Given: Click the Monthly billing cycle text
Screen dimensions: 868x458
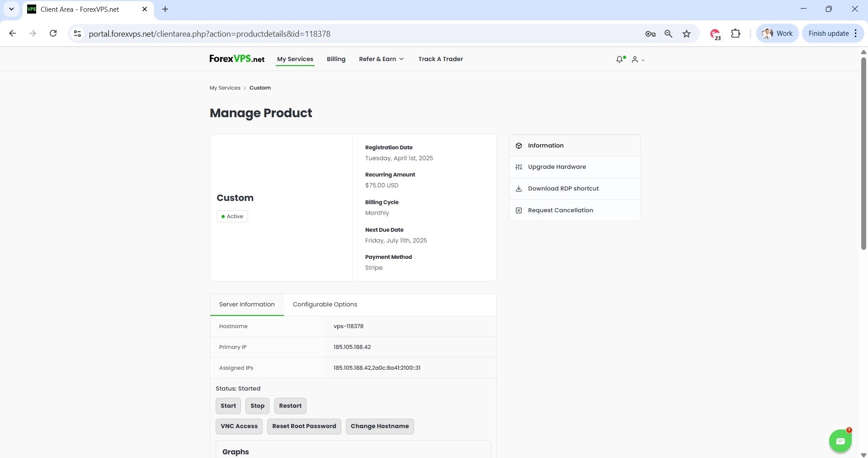Looking at the screenshot, I should pyautogui.click(x=377, y=213).
